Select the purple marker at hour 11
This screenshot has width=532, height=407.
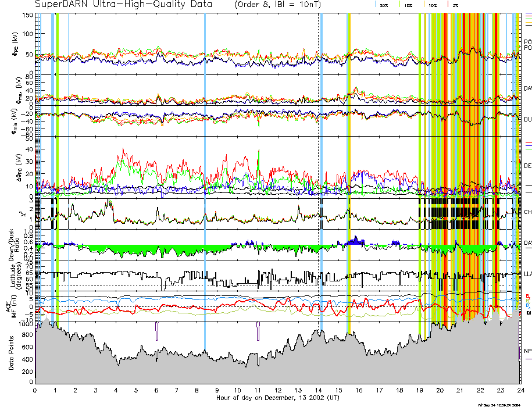pos(258,331)
